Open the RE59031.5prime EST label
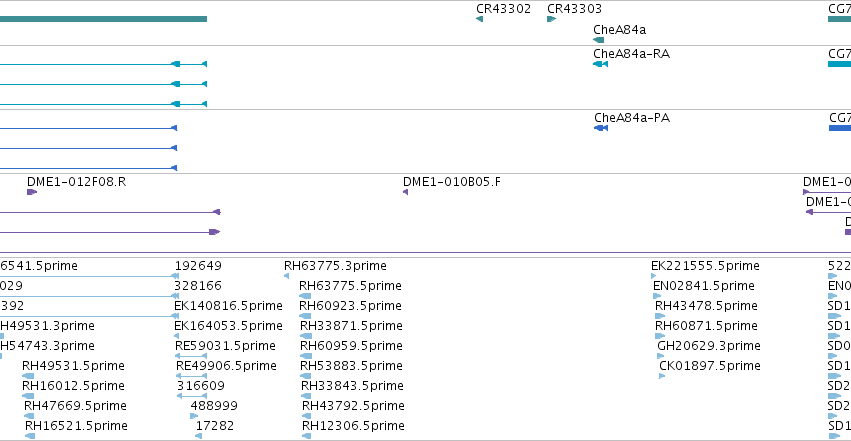Viewport: 851px width, 441px height. tap(225, 346)
